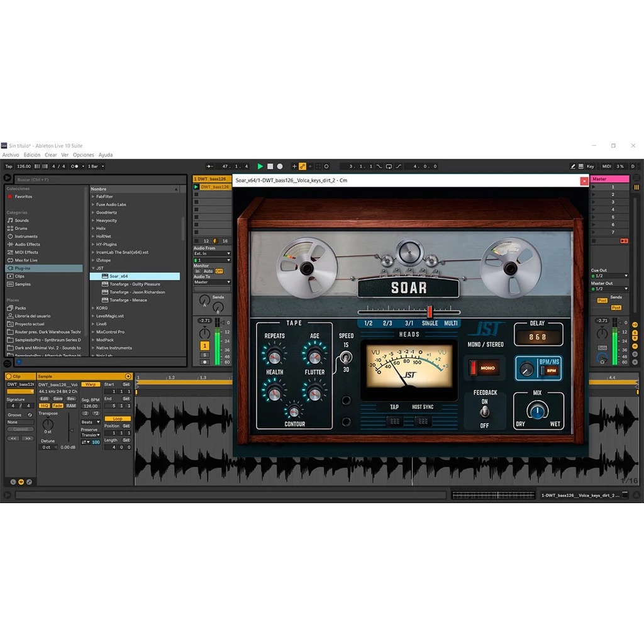This screenshot has height=644, width=644.
Task: Toggle the loop switch icon in the transport
Action: [389, 166]
